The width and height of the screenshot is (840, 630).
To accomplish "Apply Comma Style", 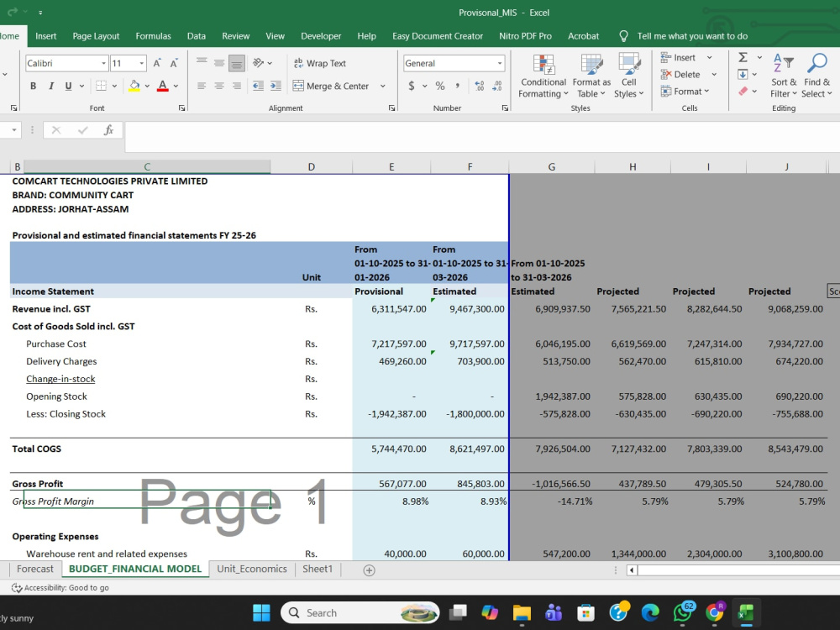I will pos(458,86).
